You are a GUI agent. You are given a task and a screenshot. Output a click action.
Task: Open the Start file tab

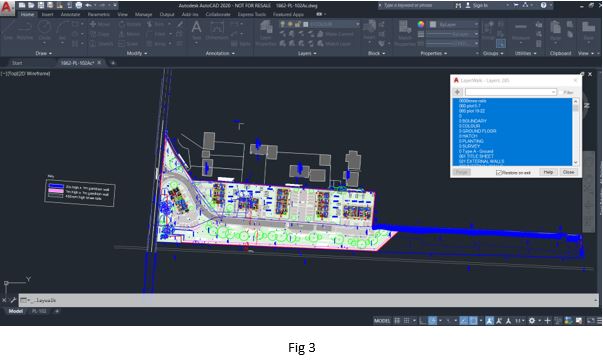(17, 63)
